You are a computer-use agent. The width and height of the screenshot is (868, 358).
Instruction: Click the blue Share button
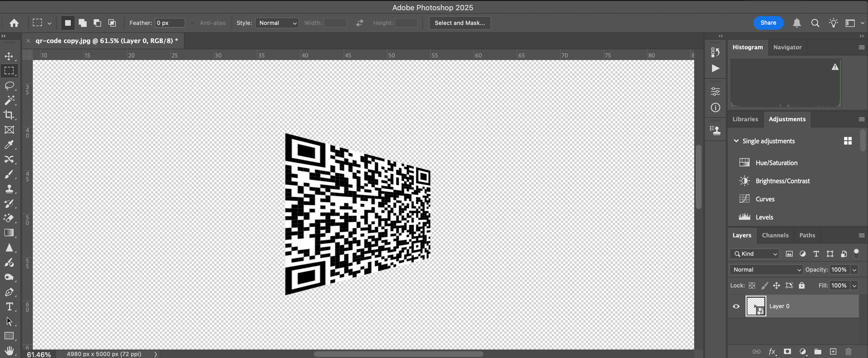[768, 23]
